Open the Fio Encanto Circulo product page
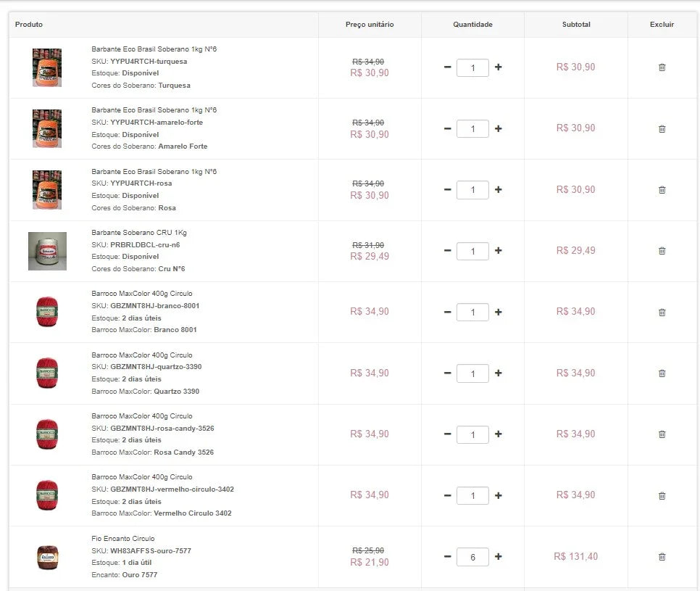The height and width of the screenshot is (591, 700). (x=121, y=538)
